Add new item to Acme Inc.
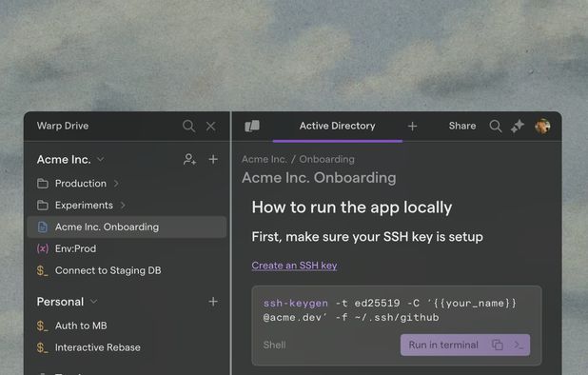Screen dimensions: 588x375 click(x=213, y=159)
